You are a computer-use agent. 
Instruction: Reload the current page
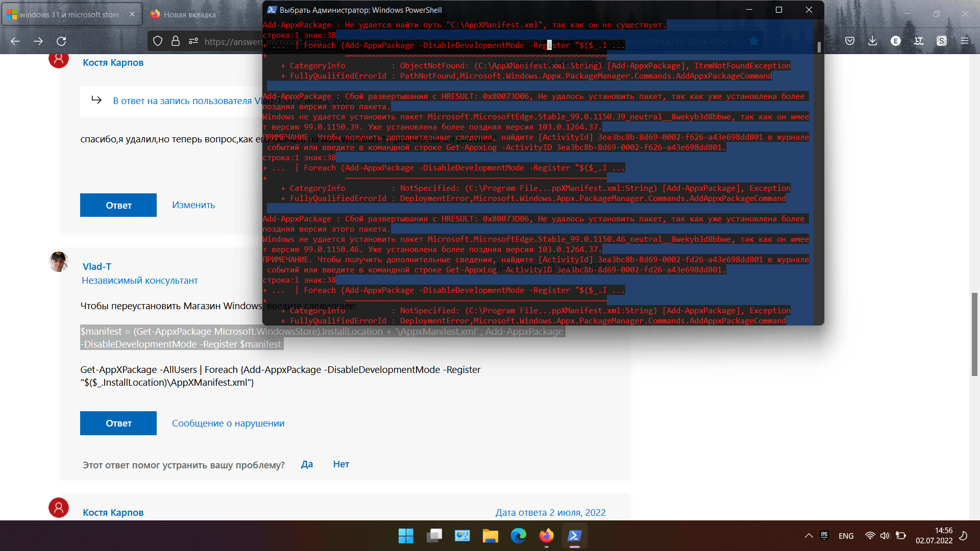tap(61, 41)
